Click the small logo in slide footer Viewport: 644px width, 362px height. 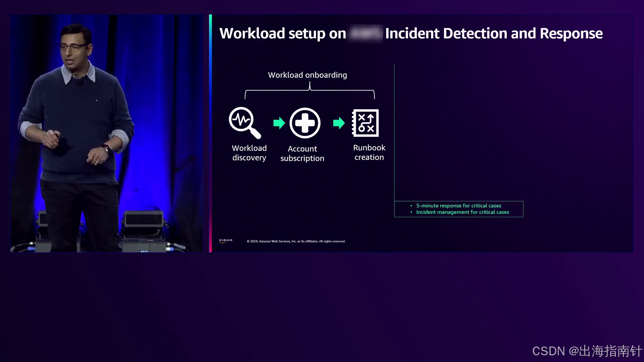click(x=226, y=241)
